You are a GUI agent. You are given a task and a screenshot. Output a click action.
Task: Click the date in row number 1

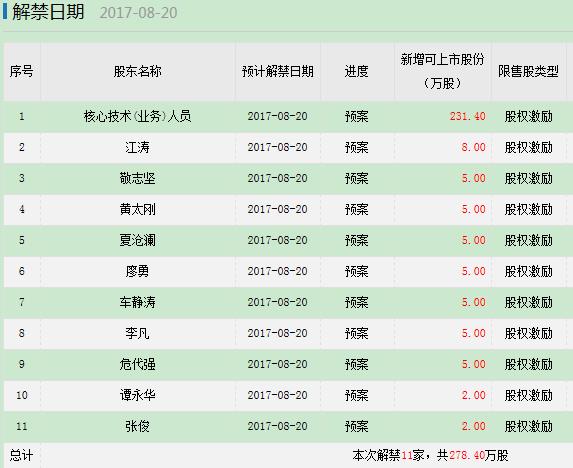pos(277,116)
